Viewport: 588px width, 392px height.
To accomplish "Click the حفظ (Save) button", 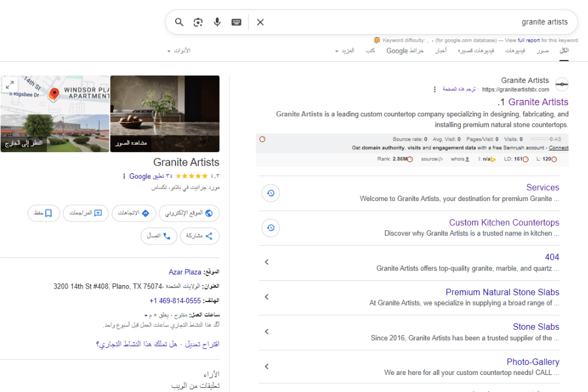I will [x=44, y=213].
